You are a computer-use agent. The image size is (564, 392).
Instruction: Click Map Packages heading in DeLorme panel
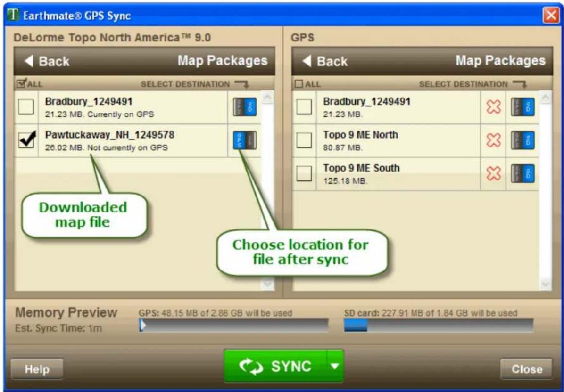[x=223, y=61]
